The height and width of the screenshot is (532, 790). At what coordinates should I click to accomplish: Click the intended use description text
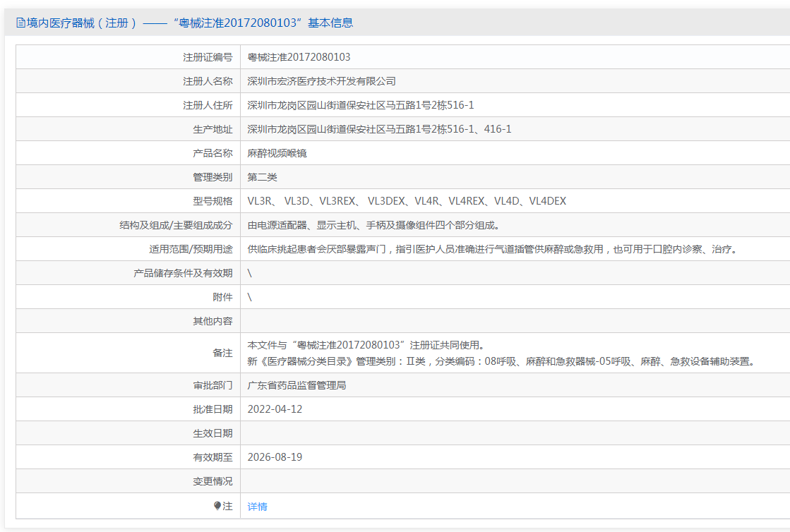(x=493, y=249)
